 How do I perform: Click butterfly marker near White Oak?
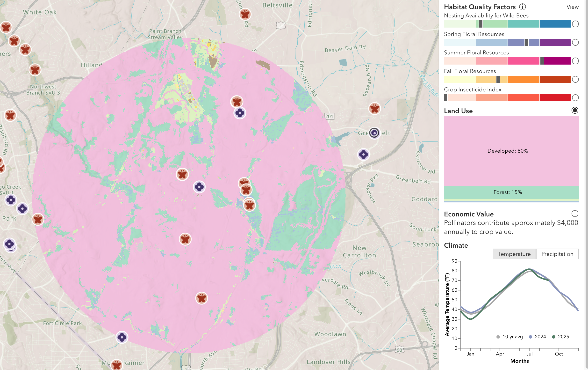6,27
